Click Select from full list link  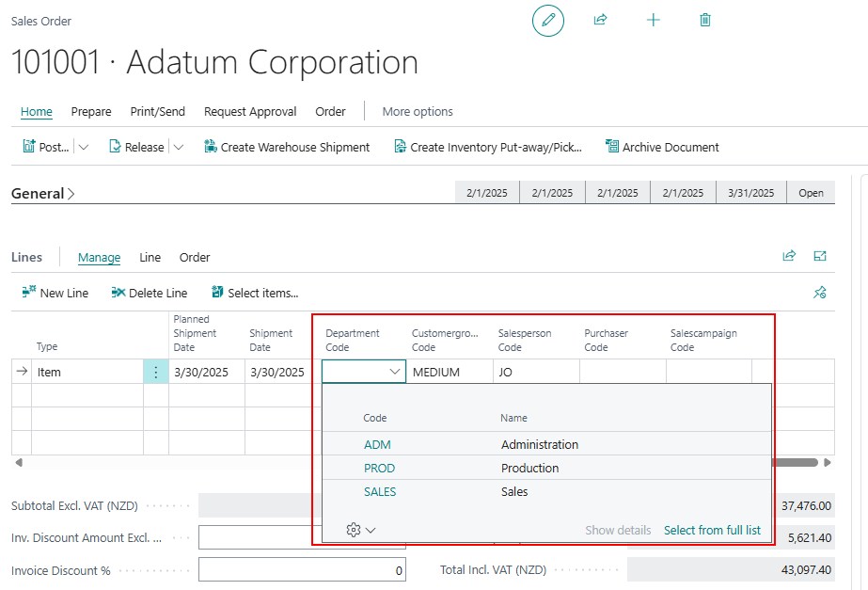[x=712, y=530]
